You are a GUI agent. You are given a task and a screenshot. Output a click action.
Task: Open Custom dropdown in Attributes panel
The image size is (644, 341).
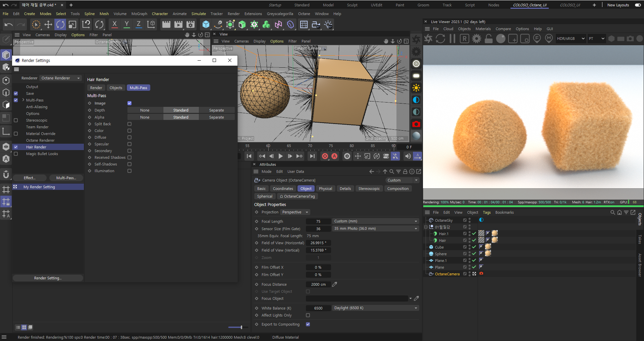click(402, 180)
